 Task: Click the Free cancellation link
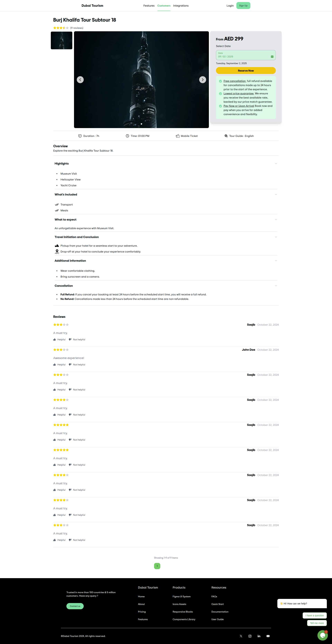tap(235, 81)
